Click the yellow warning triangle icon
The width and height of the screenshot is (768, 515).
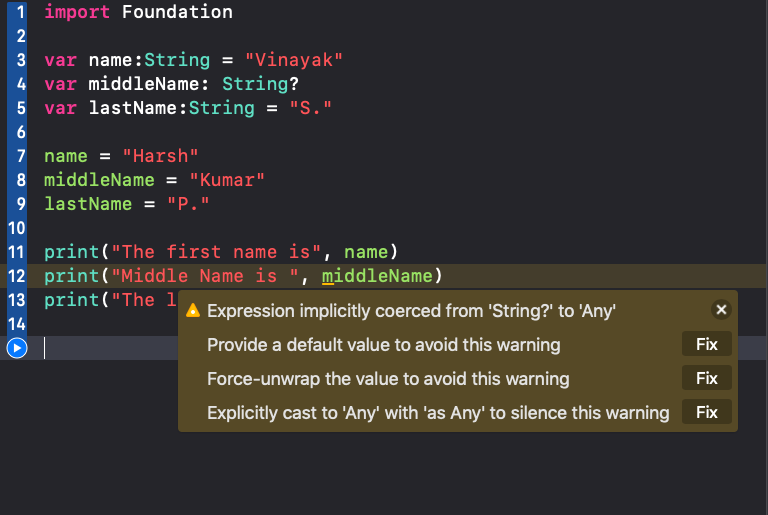[x=194, y=311]
